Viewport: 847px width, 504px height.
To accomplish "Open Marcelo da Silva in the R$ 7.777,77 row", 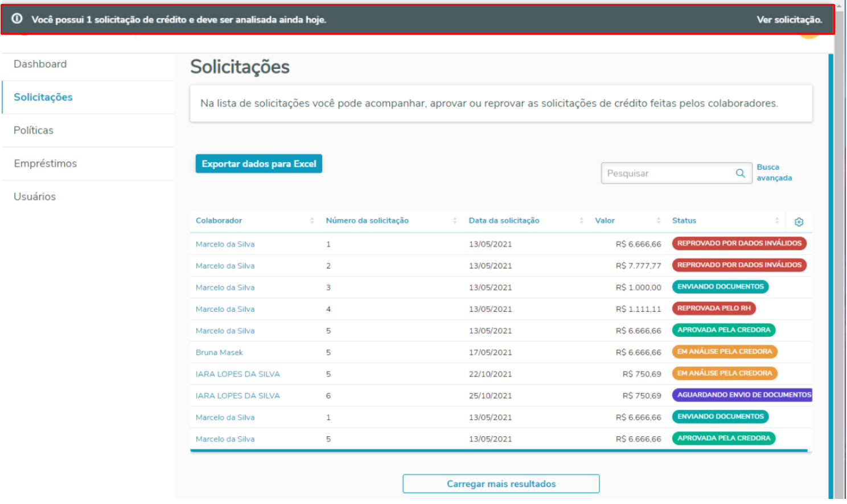I will pyautogui.click(x=225, y=266).
